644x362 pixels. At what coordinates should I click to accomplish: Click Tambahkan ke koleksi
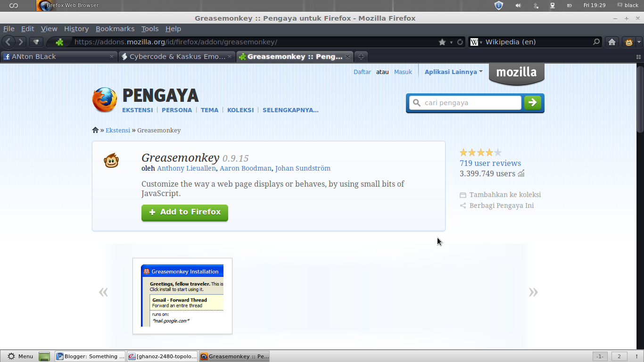(500, 195)
